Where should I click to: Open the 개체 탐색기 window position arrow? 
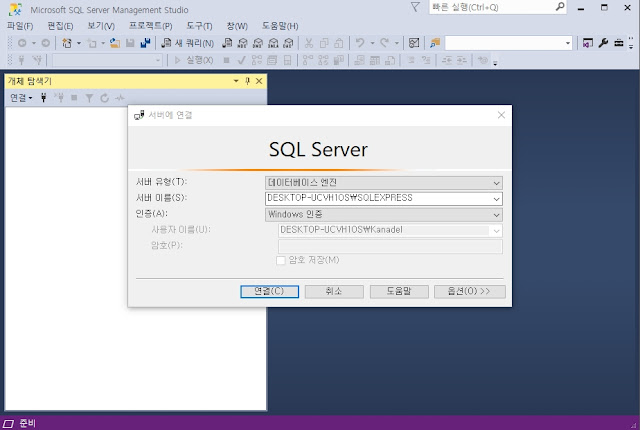tap(236, 81)
